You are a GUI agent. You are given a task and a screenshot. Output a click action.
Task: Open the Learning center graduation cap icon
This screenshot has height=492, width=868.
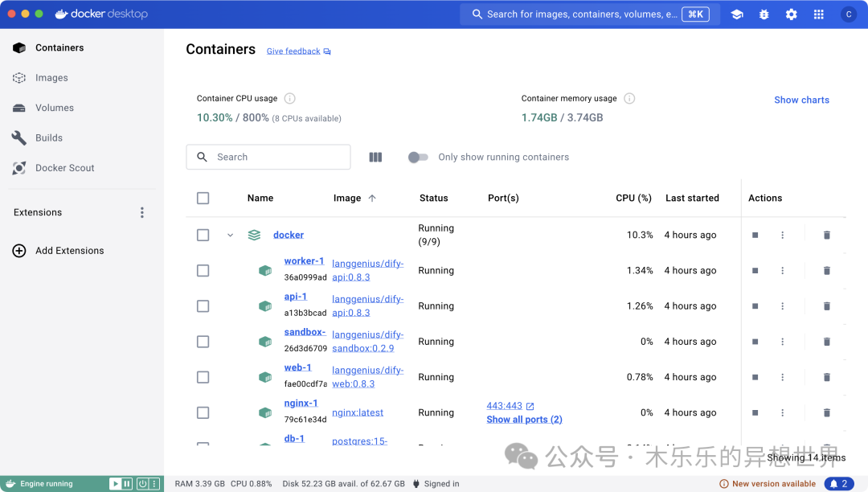737,14
